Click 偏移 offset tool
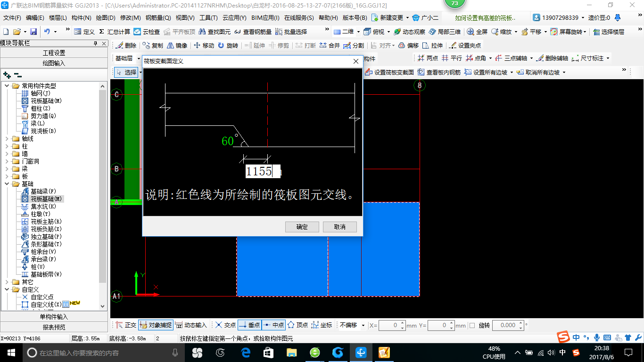644x362 pixels. pyautogui.click(x=408, y=46)
